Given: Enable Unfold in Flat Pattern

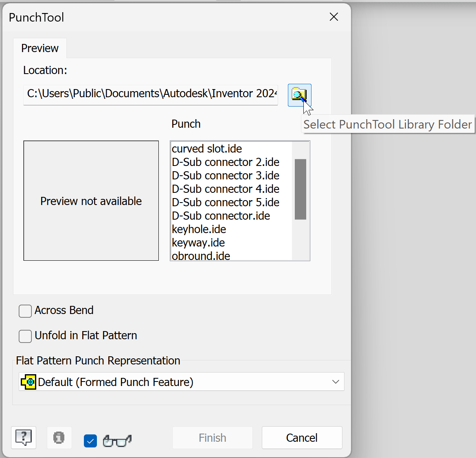Looking at the screenshot, I should 25,336.
